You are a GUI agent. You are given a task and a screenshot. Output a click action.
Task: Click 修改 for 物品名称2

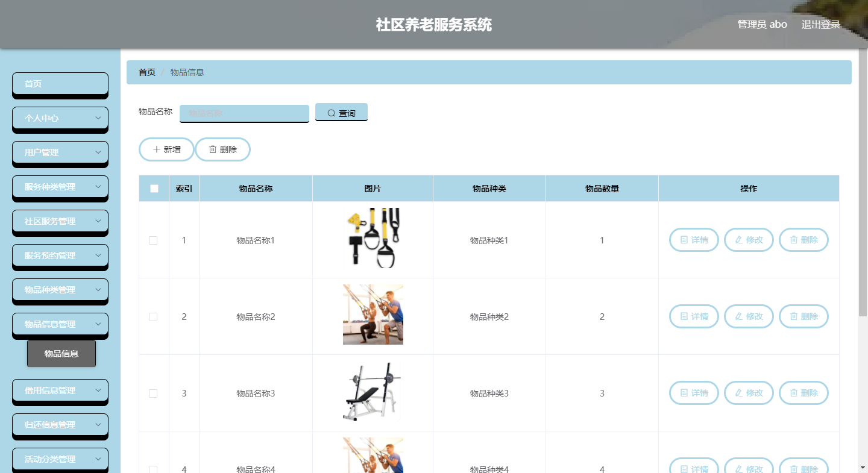point(749,316)
